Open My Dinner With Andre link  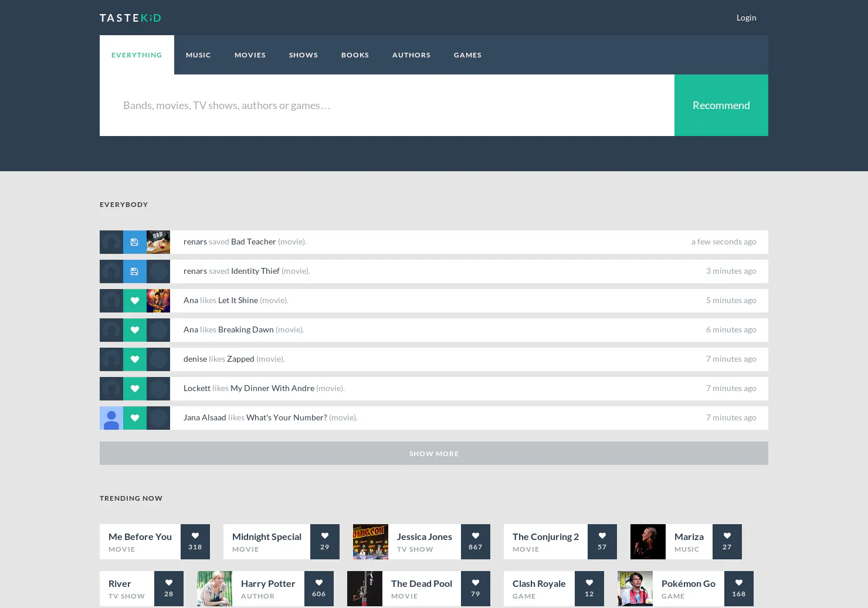272,388
